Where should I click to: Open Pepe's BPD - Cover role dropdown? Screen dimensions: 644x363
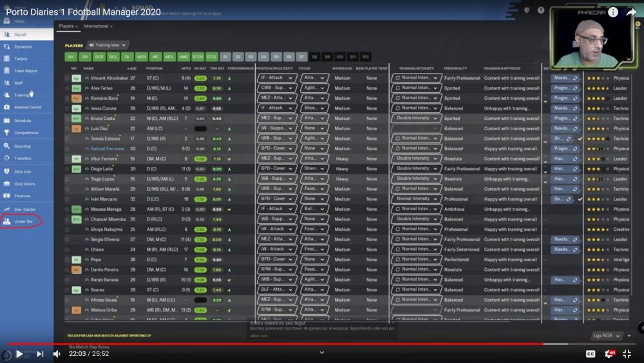click(276, 259)
